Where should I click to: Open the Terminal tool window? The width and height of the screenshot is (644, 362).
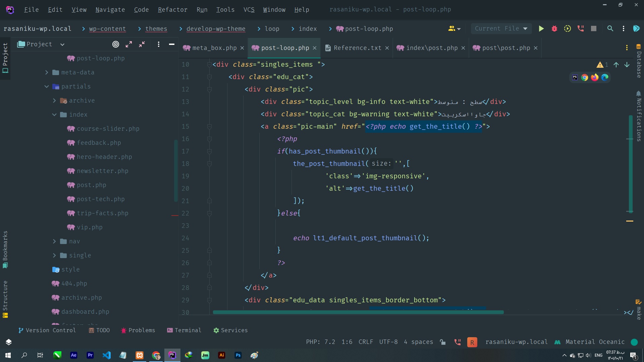tap(184, 330)
